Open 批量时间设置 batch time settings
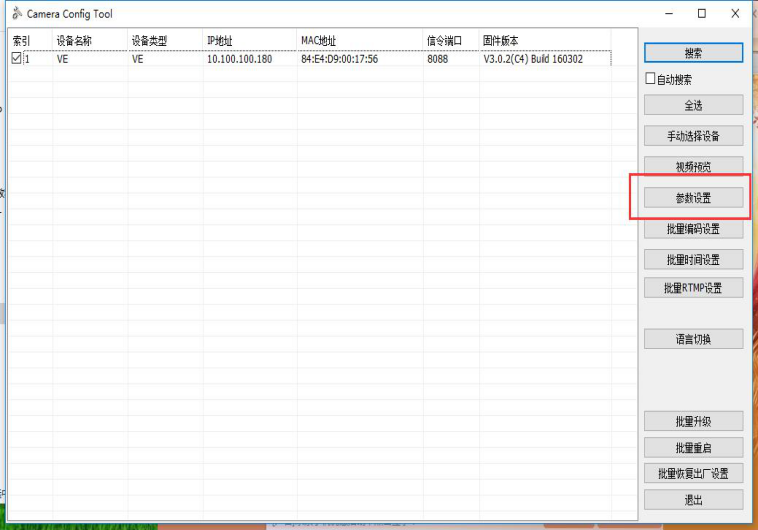 [693, 260]
